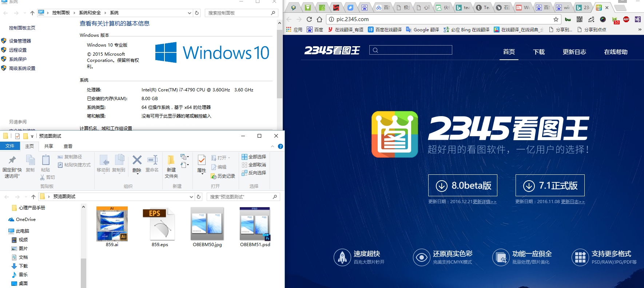Click the 应用 apps bookmark icon
Viewport: 644px width, 288px height.
tap(289, 29)
